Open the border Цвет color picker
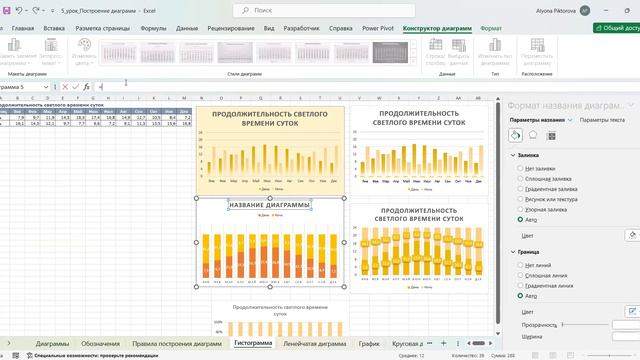The image size is (640, 360). 632,311
